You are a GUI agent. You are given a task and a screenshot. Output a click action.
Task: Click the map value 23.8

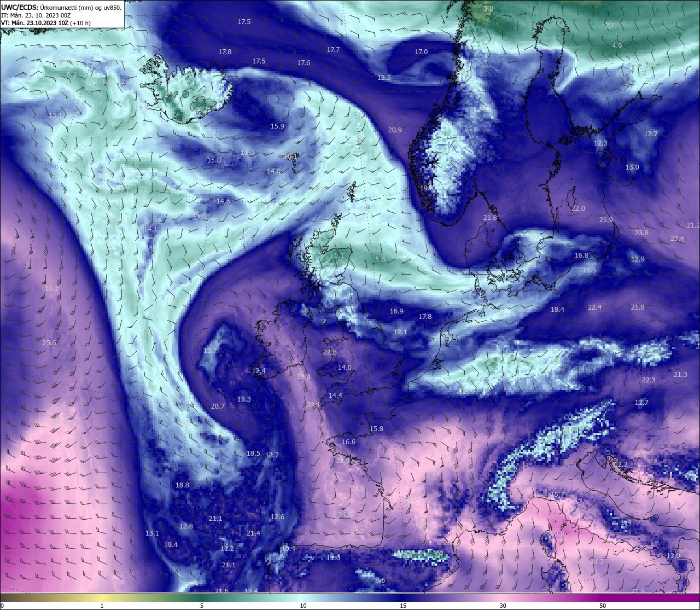[641, 233]
